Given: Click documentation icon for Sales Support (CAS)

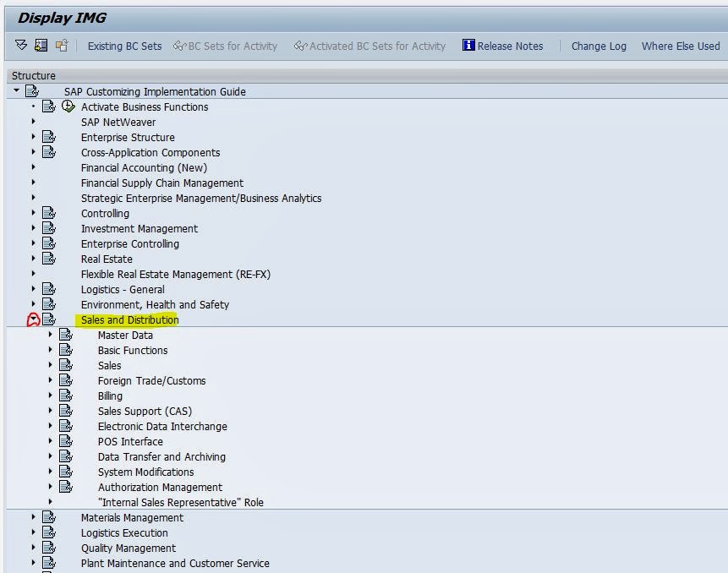Looking at the screenshot, I should (65, 411).
